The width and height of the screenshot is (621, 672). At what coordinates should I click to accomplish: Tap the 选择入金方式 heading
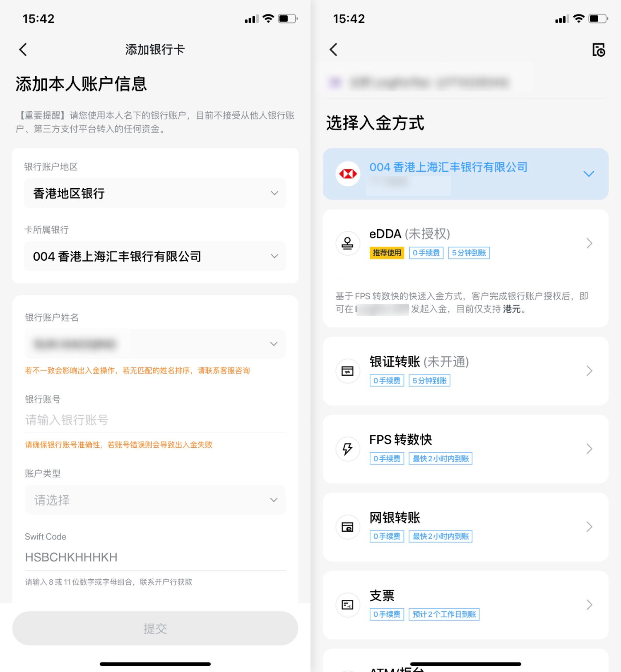[375, 123]
